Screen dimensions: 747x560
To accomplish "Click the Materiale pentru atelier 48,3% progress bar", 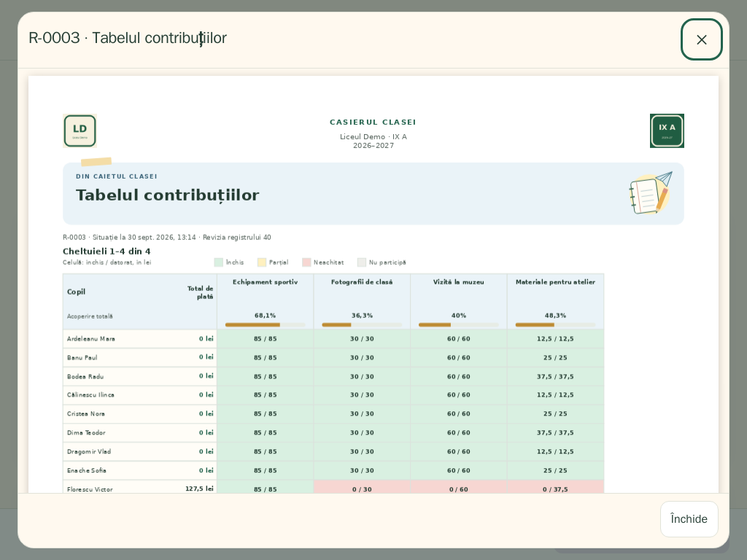I will click(x=555, y=324).
